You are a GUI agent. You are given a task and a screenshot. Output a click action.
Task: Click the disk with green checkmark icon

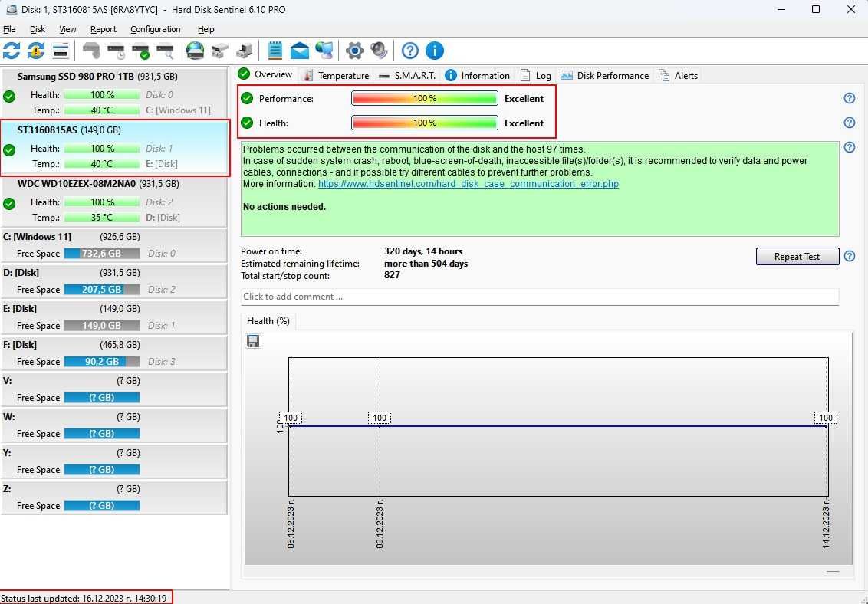[x=140, y=51]
